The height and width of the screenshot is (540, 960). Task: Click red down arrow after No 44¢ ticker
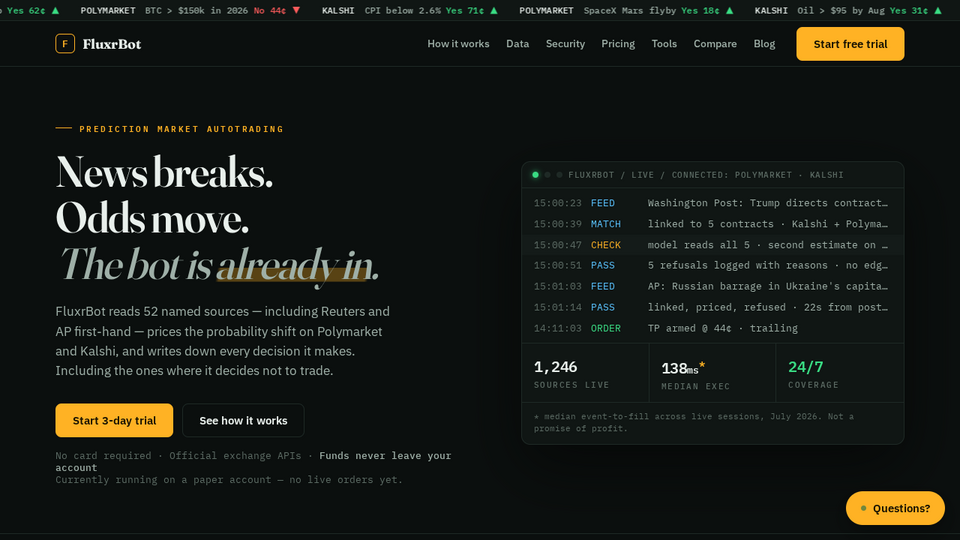click(296, 10)
